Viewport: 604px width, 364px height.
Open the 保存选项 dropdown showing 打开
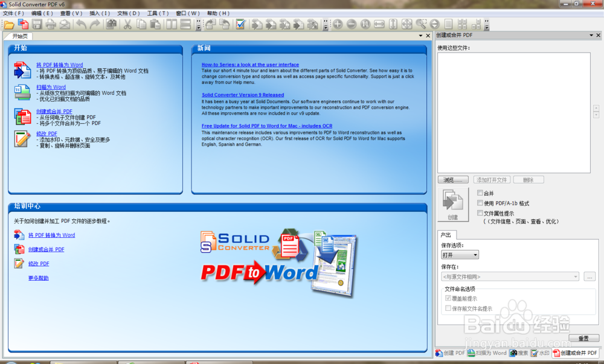pyautogui.click(x=460, y=255)
